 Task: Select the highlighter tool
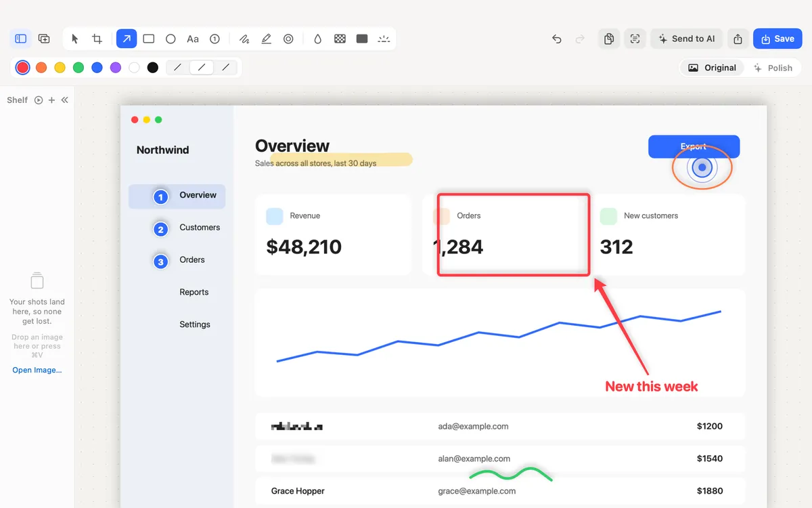[267, 39]
